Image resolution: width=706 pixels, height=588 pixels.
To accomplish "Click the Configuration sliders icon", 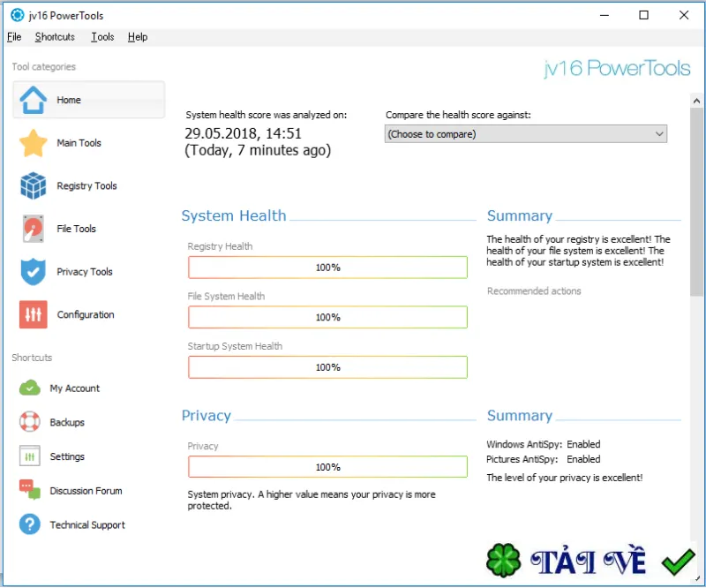I will pyautogui.click(x=33, y=314).
